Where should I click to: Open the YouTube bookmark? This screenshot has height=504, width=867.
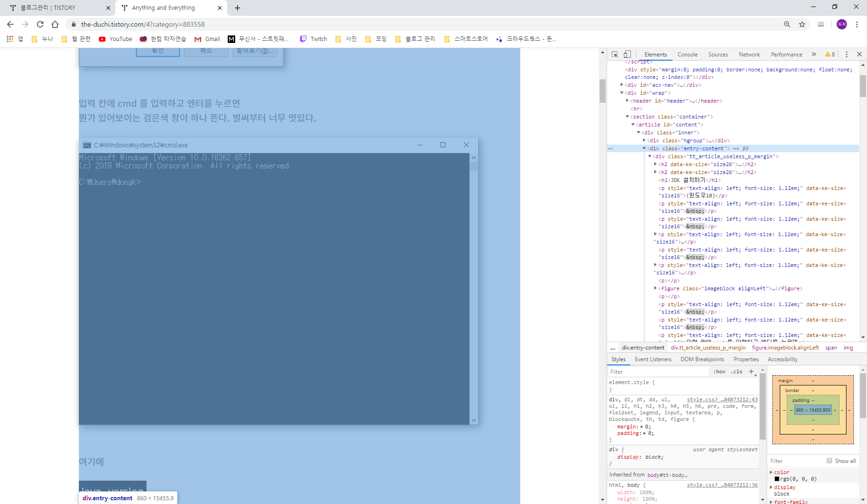coord(115,39)
